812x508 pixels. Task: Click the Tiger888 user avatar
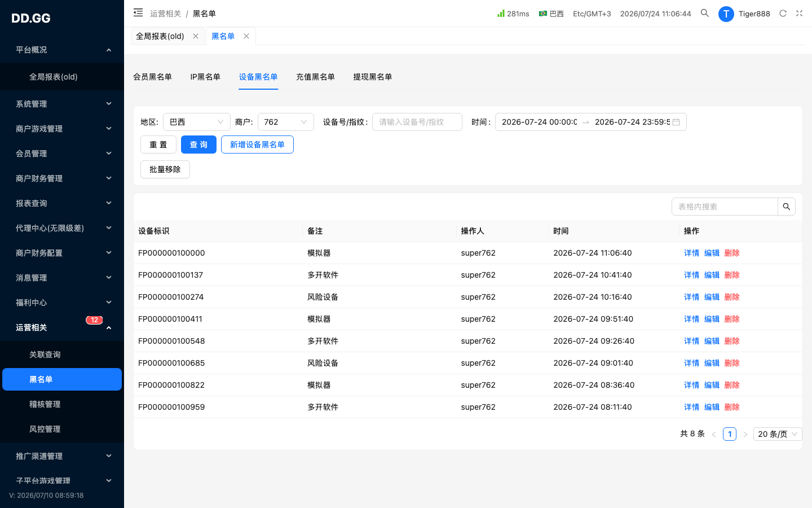[x=726, y=14]
